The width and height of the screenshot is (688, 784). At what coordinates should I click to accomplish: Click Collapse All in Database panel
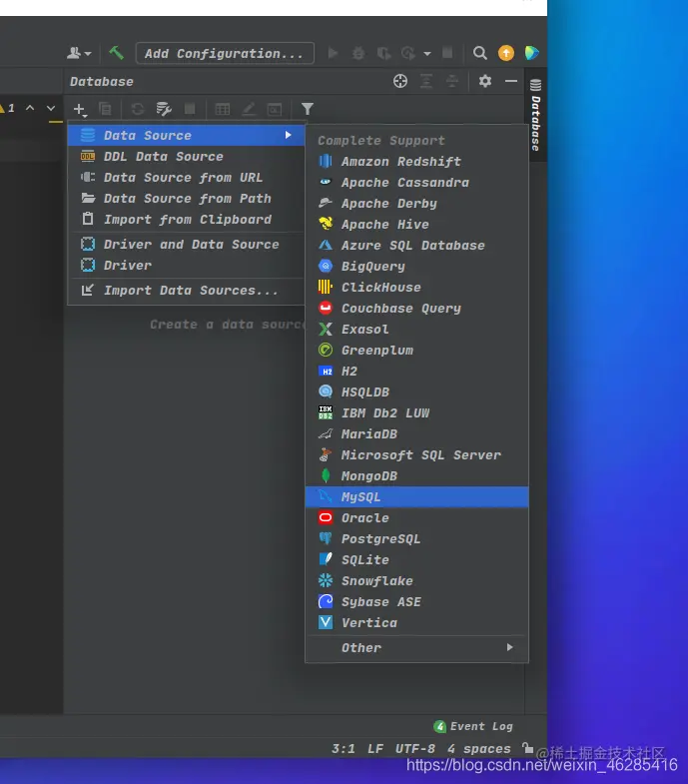coord(452,81)
